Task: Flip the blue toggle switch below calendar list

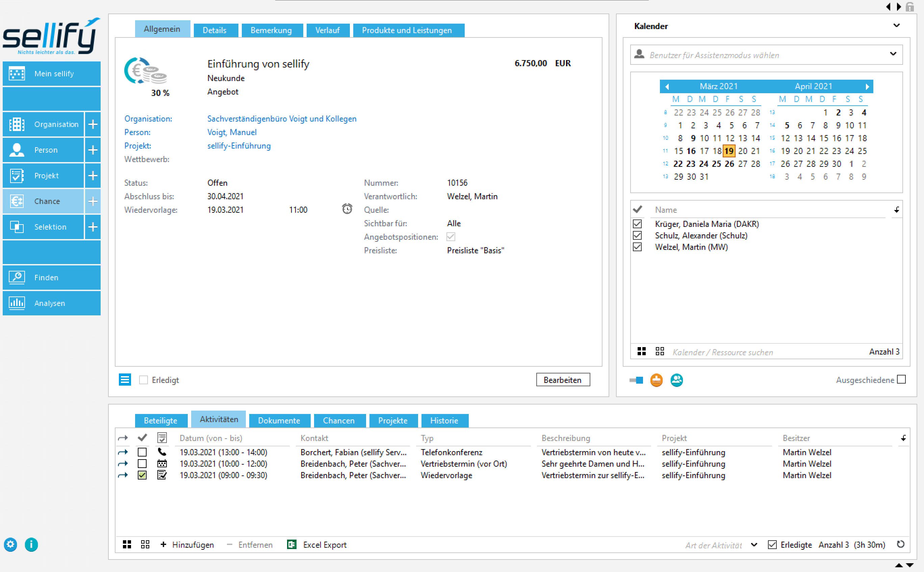Action: pos(637,380)
